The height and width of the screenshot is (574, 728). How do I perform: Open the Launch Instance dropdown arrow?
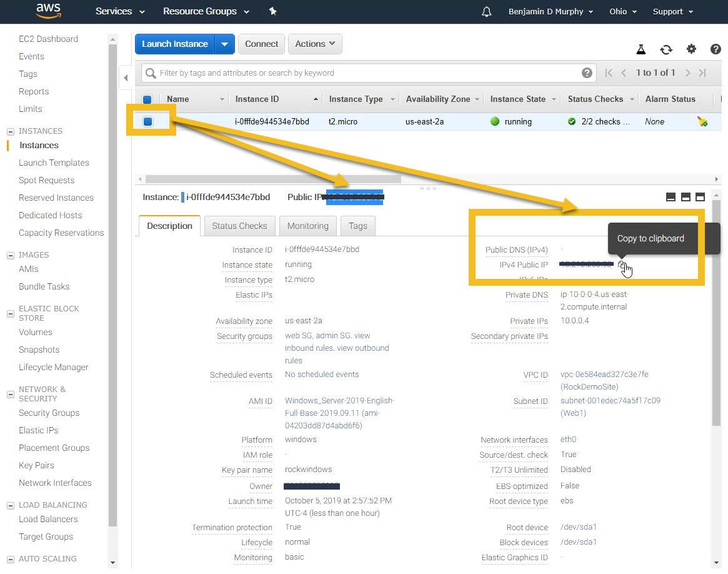pos(225,44)
